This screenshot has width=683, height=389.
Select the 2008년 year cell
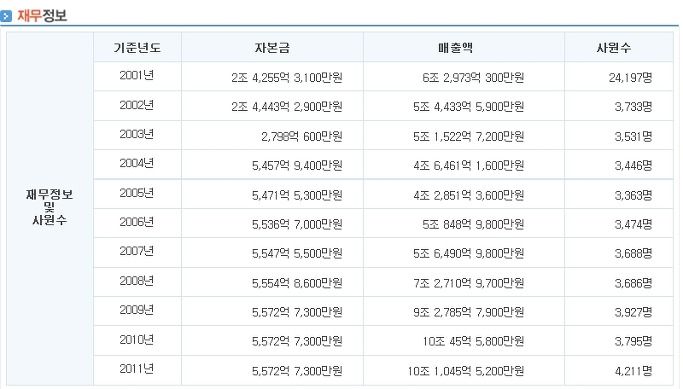[137, 281]
